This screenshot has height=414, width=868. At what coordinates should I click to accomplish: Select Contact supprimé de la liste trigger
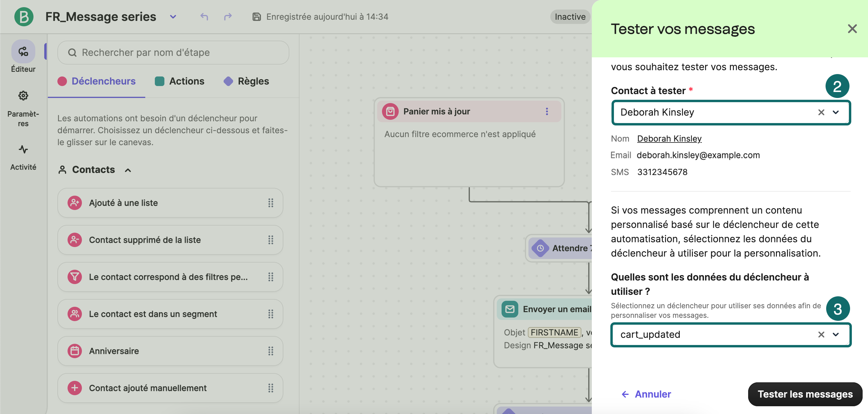click(170, 240)
